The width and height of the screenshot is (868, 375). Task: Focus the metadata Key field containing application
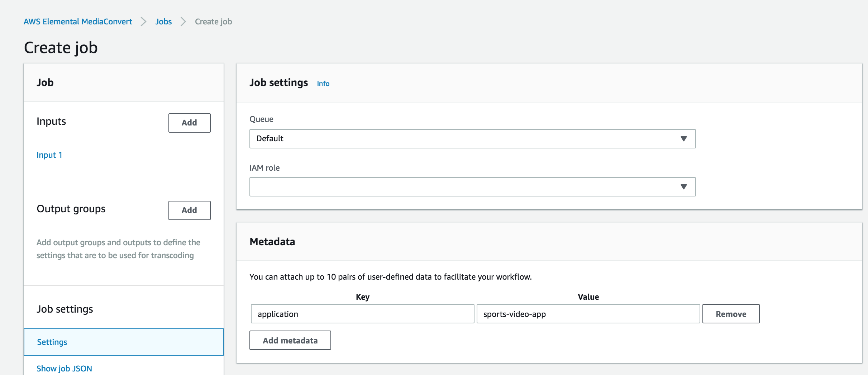pos(362,314)
